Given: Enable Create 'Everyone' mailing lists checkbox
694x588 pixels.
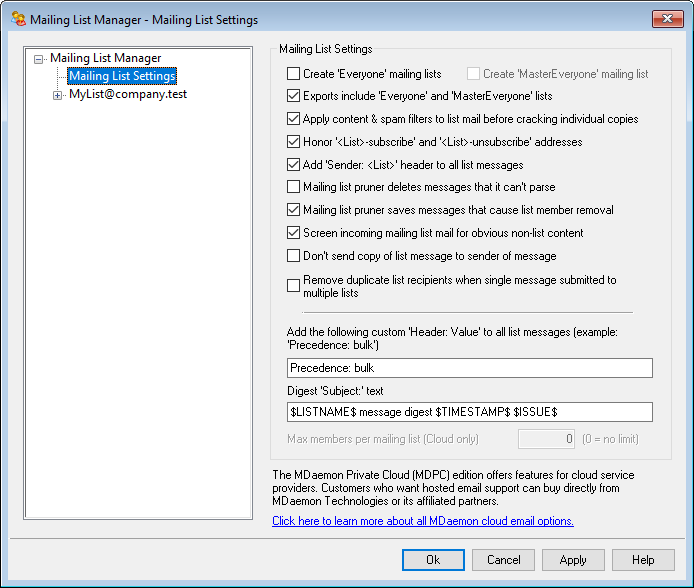Looking at the screenshot, I should (293, 74).
